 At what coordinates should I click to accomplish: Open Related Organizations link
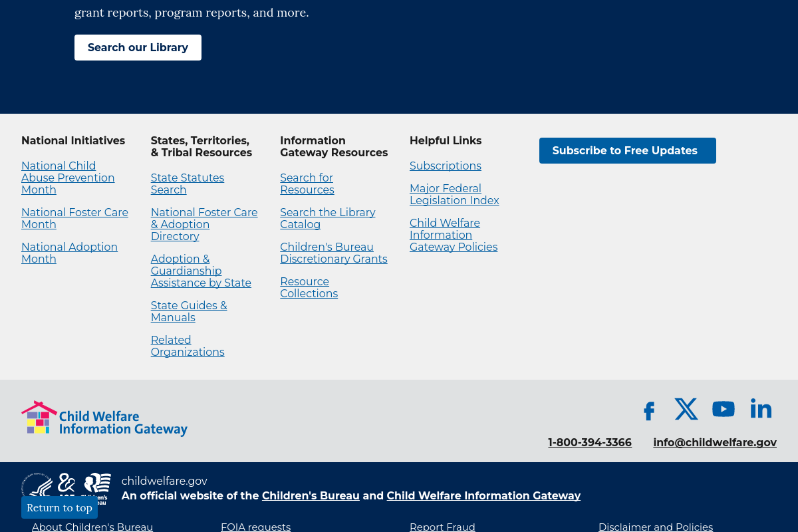point(188,346)
